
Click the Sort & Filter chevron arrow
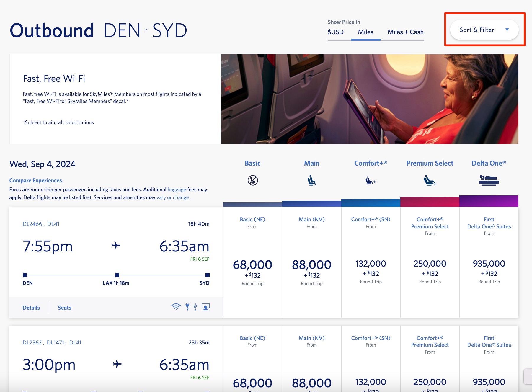[x=507, y=30]
